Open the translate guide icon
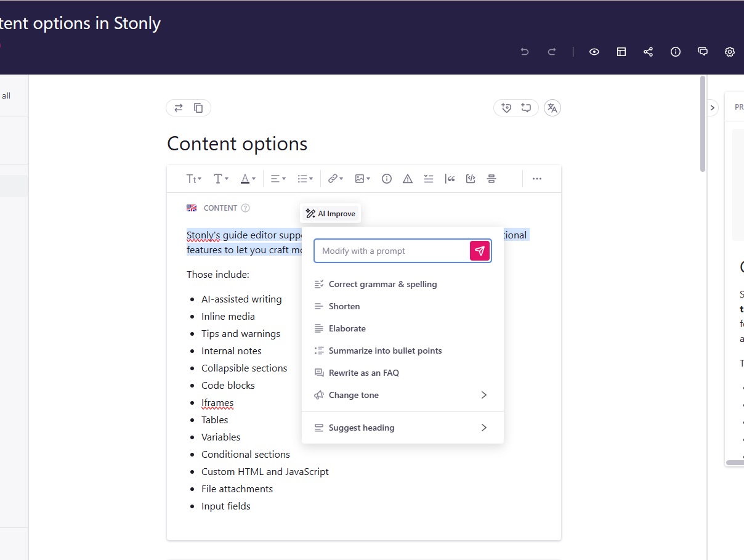The width and height of the screenshot is (744, 560). coord(552,108)
